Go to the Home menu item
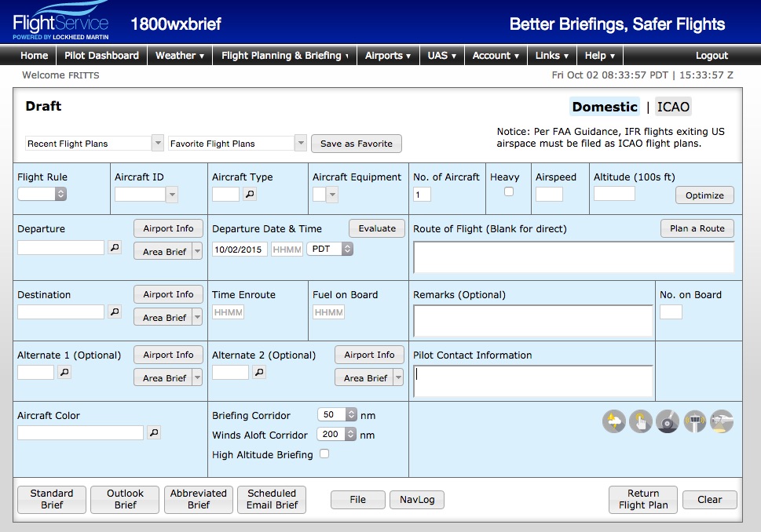 34,55
